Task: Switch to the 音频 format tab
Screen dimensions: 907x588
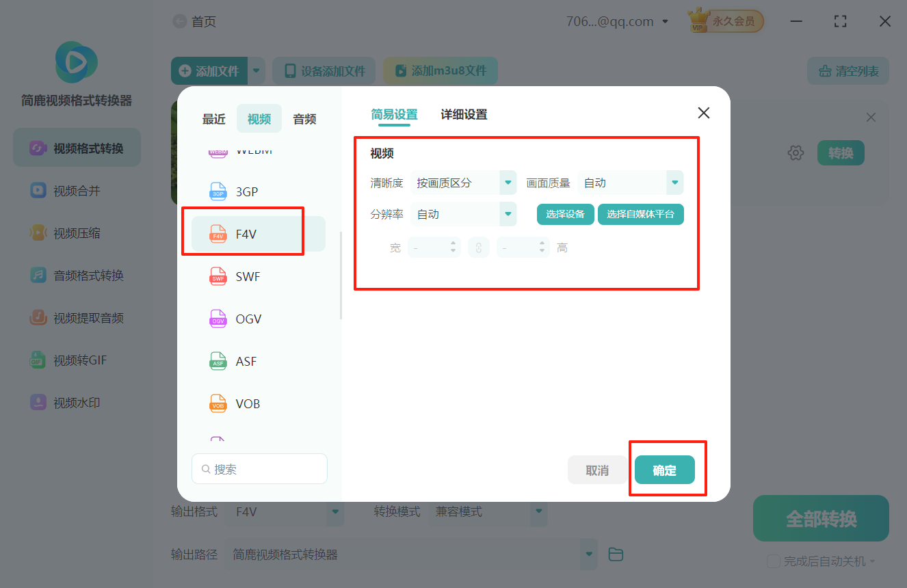Action: (x=304, y=118)
